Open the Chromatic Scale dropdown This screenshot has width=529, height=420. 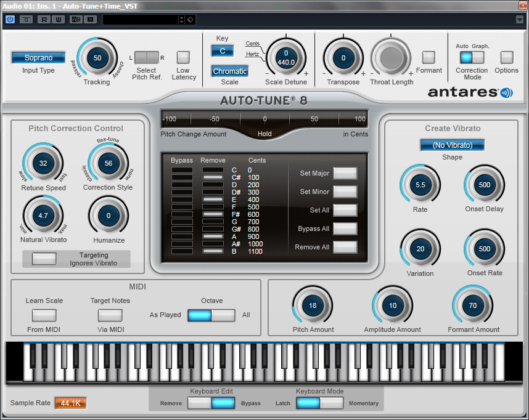[229, 71]
